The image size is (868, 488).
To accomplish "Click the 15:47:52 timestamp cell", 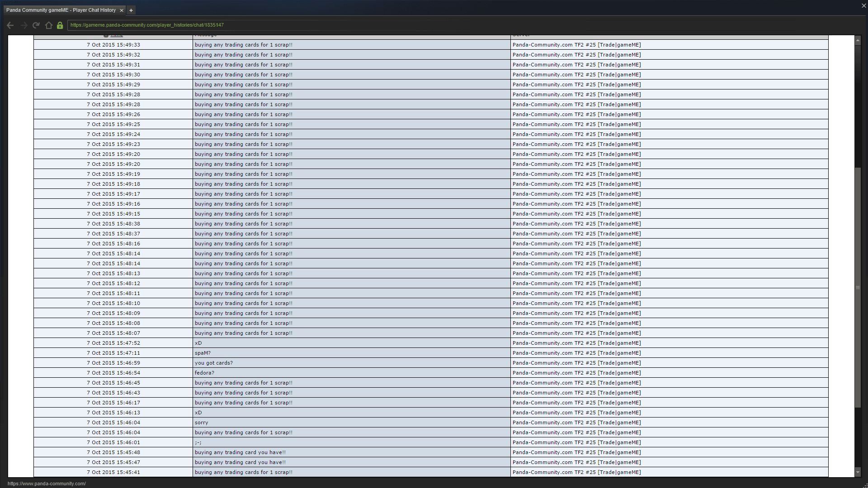I will [x=113, y=343].
